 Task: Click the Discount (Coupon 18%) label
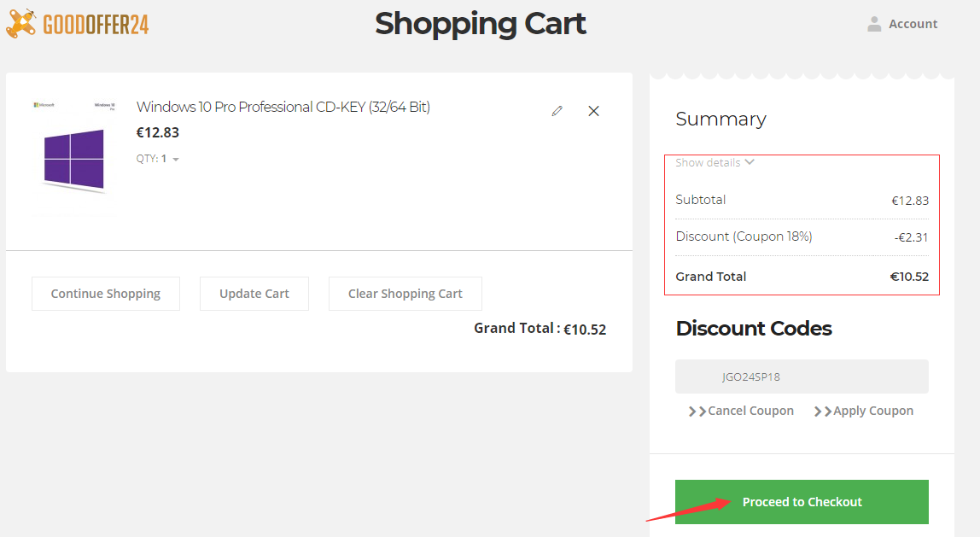[744, 236]
